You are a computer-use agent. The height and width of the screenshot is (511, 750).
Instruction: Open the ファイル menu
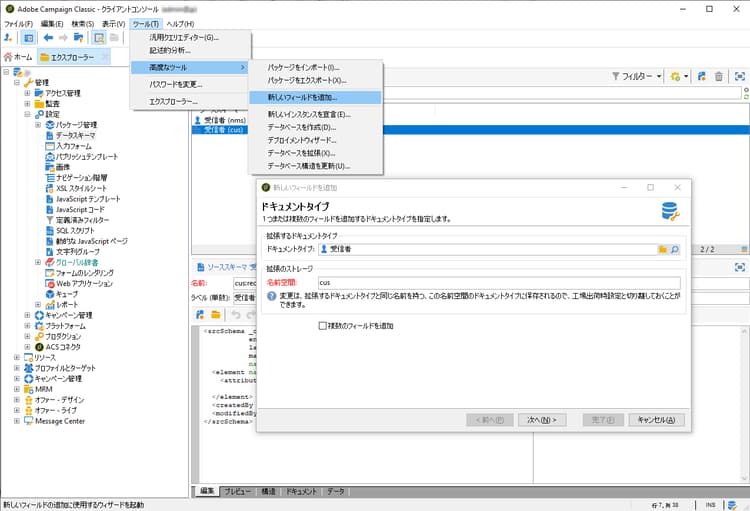click(18, 23)
